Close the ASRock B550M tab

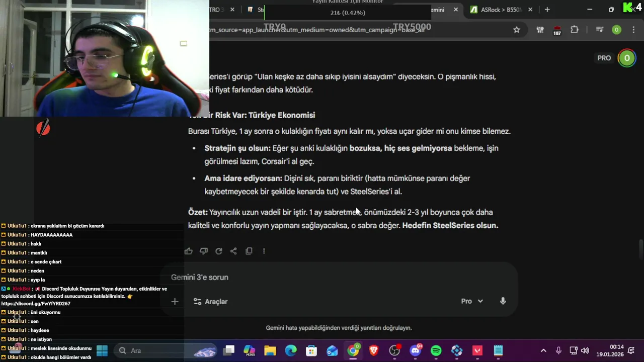point(530,10)
